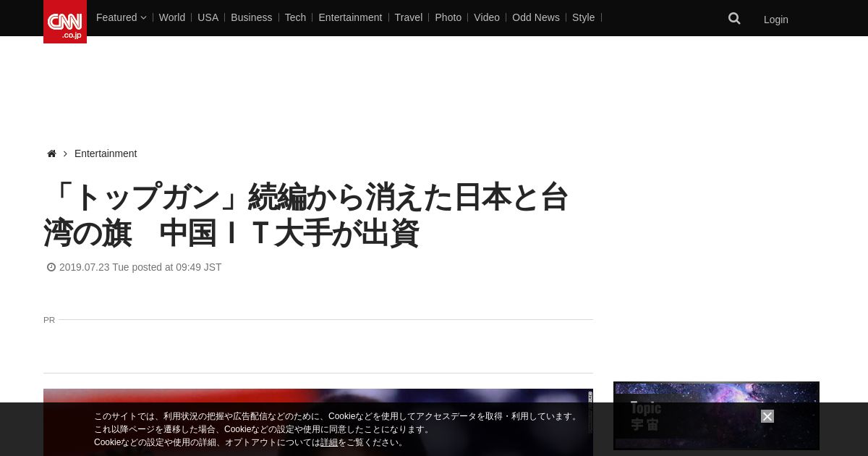Select the Tech menu item
The height and width of the screenshot is (456, 868).
pos(295,17)
